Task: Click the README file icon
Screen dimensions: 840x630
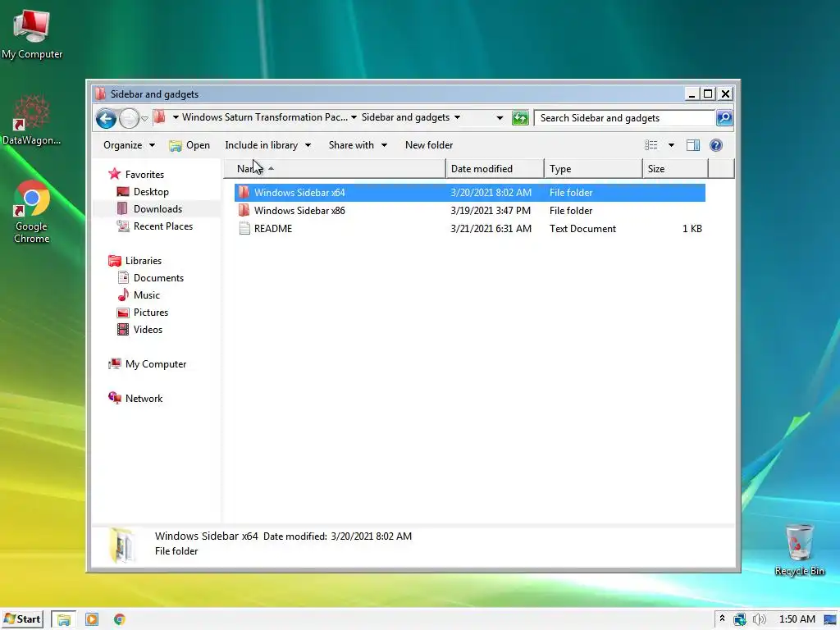Action: tap(244, 229)
